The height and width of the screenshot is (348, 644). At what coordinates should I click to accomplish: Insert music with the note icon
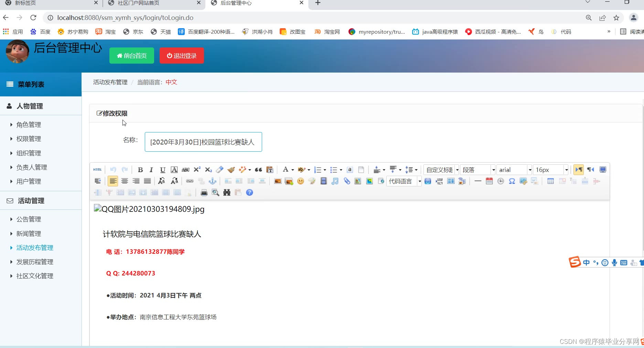pos(335,181)
